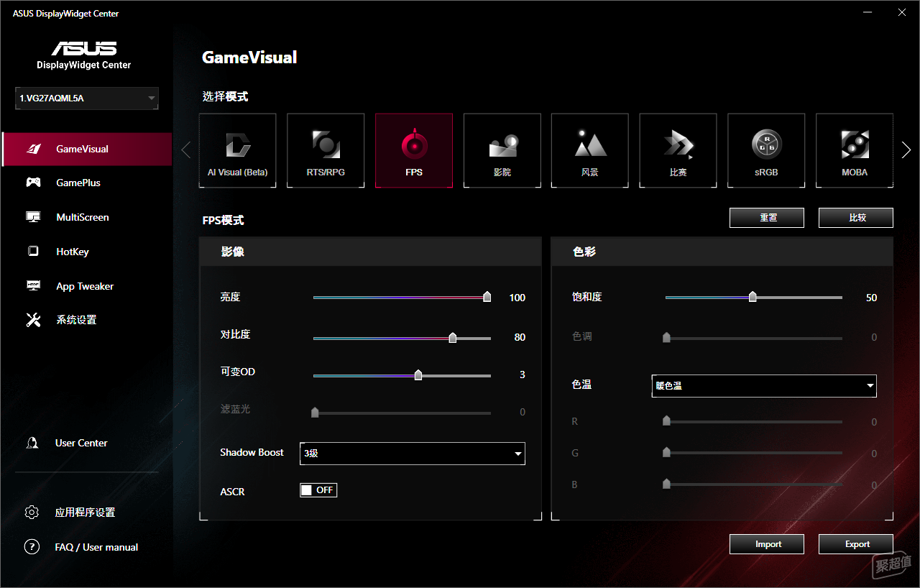The width and height of the screenshot is (920, 588).
Task: Click the App Tweaker sidebar icon
Action: (x=33, y=286)
